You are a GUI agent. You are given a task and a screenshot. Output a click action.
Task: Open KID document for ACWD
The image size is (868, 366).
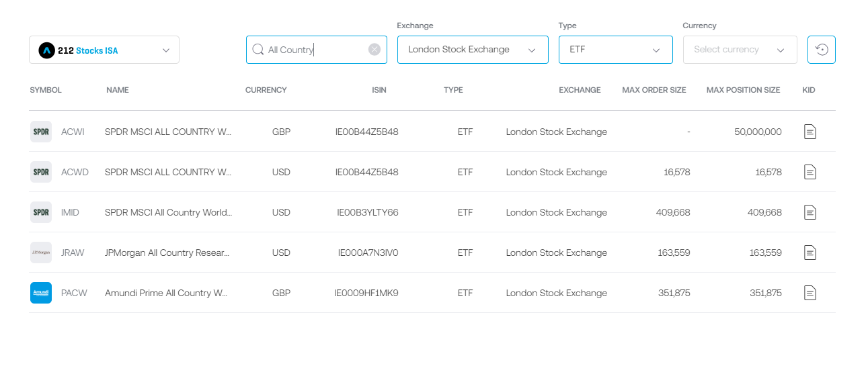pos(810,172)
